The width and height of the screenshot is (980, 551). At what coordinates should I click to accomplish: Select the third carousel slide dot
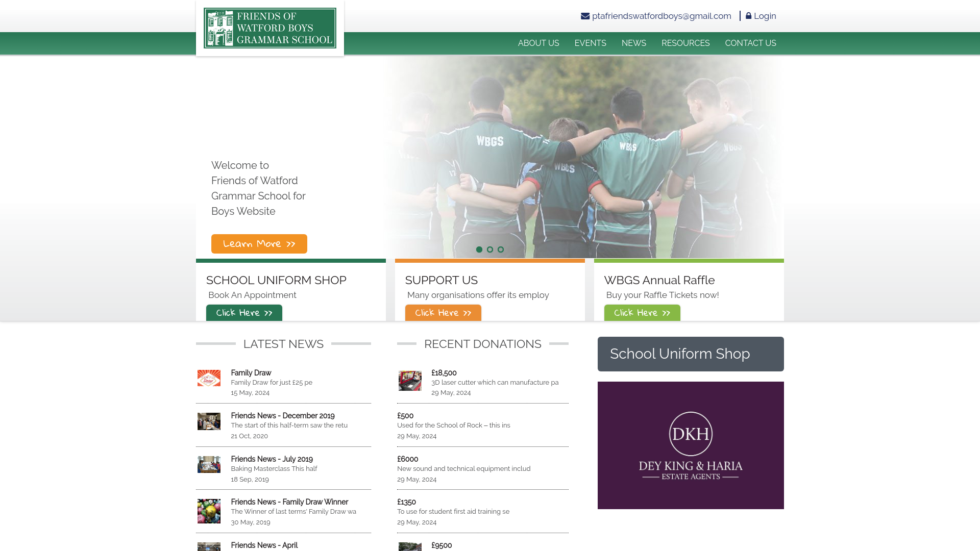pyautogui.click(x=501, y=249)
